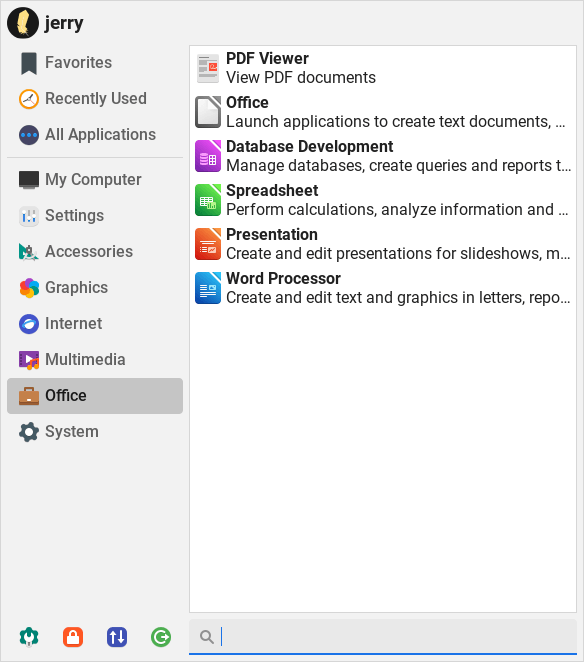Click the blue switch user arrows icon
This screenshot has height=662, width=584.
117,637
